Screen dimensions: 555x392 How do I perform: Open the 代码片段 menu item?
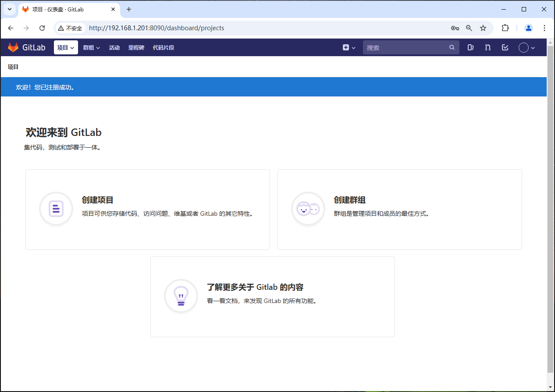pyautogui.click(x=164, y=47)
